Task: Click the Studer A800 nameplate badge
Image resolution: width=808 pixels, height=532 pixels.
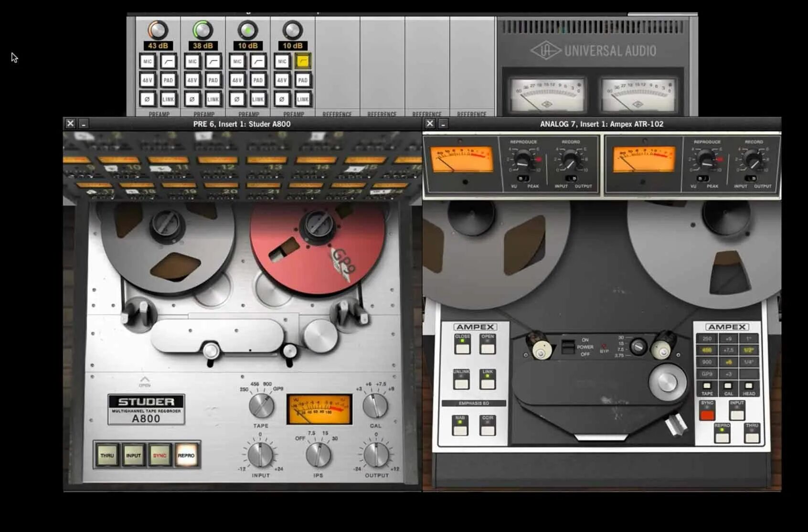Action: coord(146,409)
